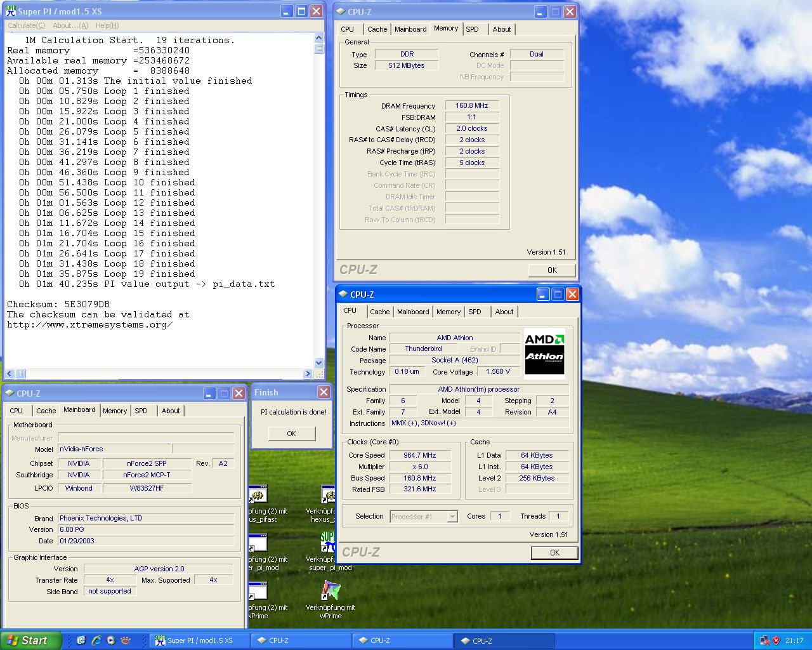
Task: Click the Super PI vertical scrollbar down arrow
Action: coord(319,364)
